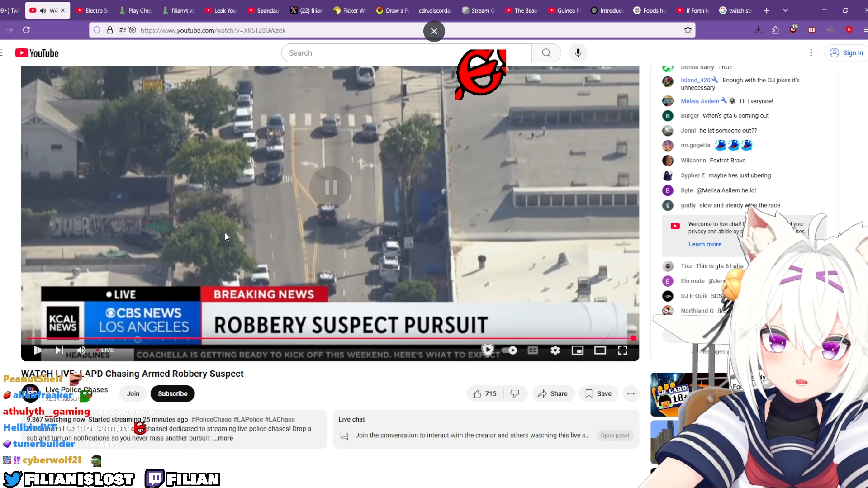Search with your voice microphone icon
This screenshot has width=868, height=488.
578,53
